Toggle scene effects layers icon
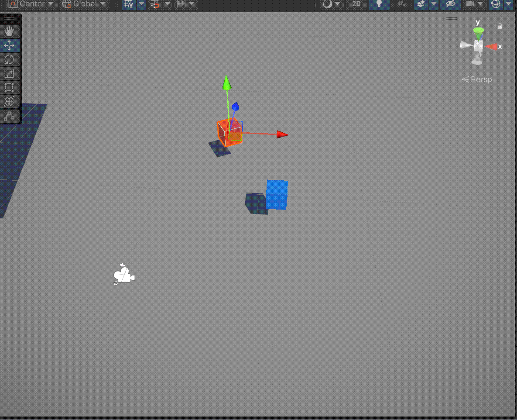 pyautogui.click(x=421, y=4)
